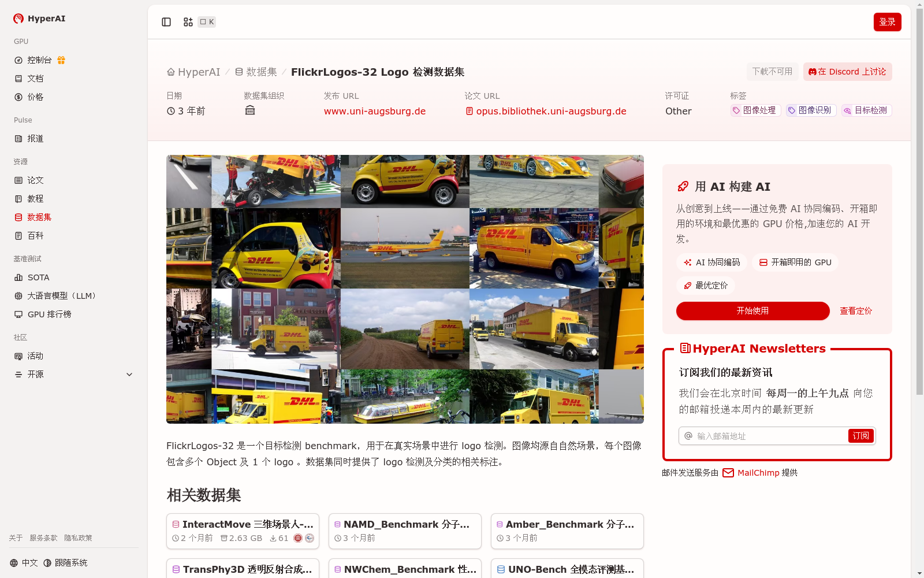The width and height of the screenshot is (924, 578).
Task: Open the command search grid icon
Action: 188,22
